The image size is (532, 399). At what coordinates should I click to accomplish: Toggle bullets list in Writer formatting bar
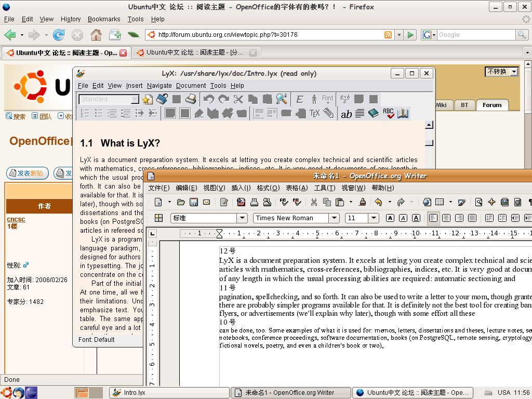pos(502,218)
